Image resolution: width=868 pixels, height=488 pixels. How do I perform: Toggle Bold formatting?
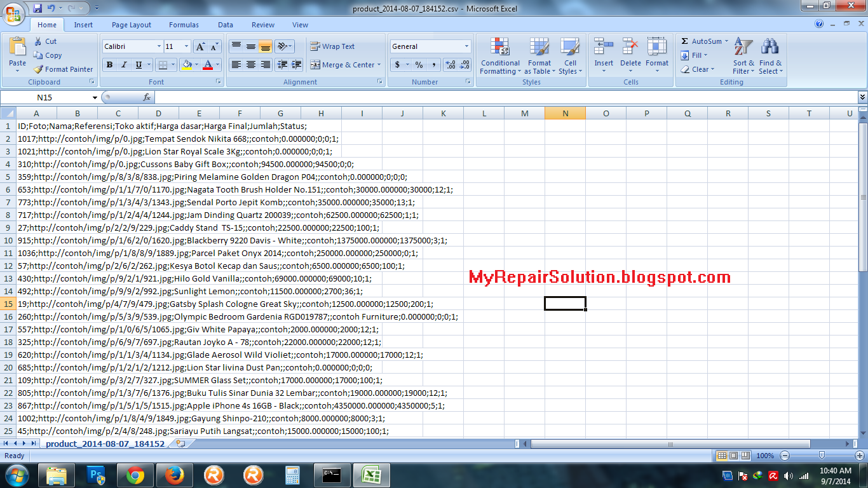[x=109, y=65]
